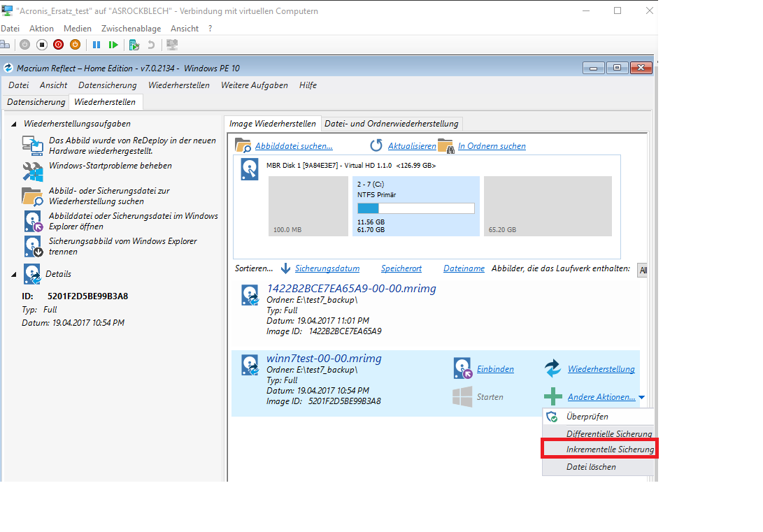Click the folder search icon in the task list
763x532 pixels.
coord(33,196)
